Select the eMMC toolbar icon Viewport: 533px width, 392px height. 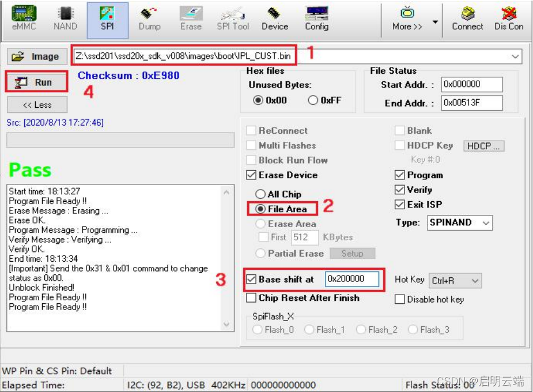24,19
